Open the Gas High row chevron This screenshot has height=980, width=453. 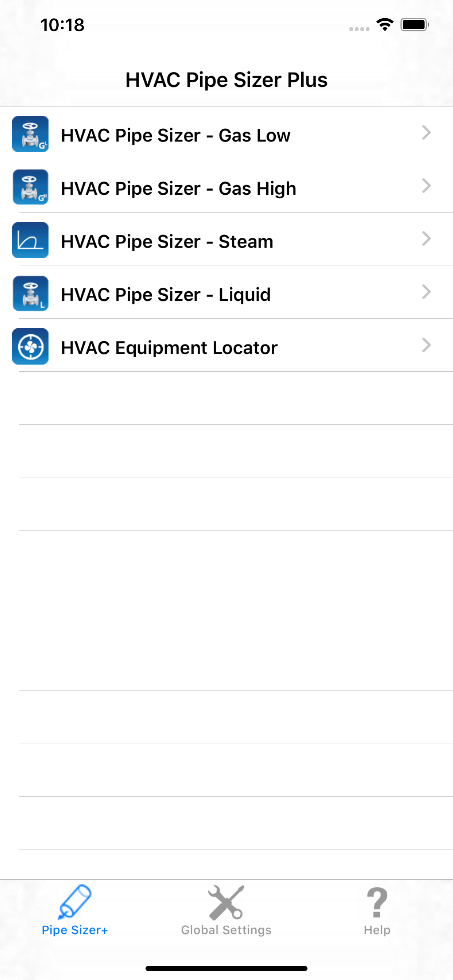point(426,186)
